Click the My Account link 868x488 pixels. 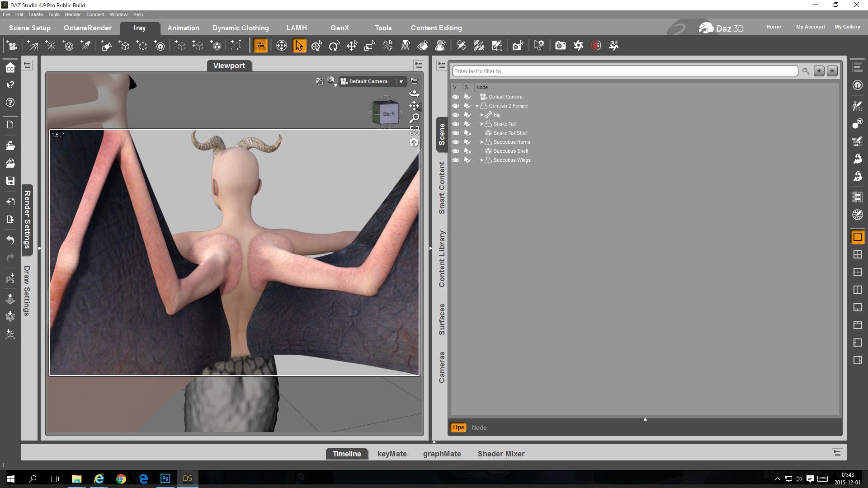[x=810, y=27]
